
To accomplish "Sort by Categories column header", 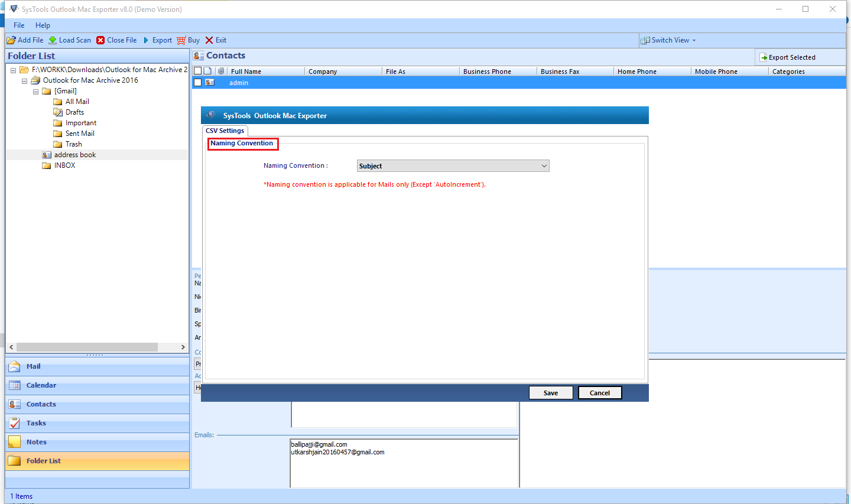I will point(807,71).
